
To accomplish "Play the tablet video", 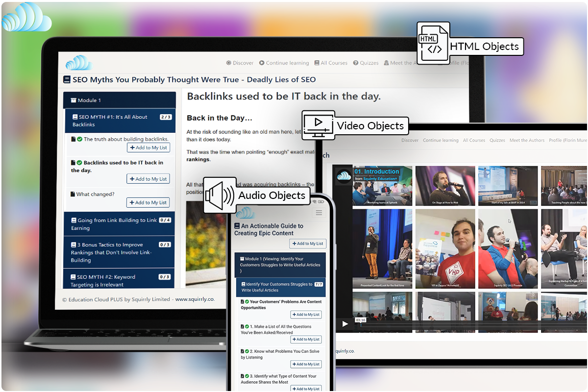I will (345, 324).
